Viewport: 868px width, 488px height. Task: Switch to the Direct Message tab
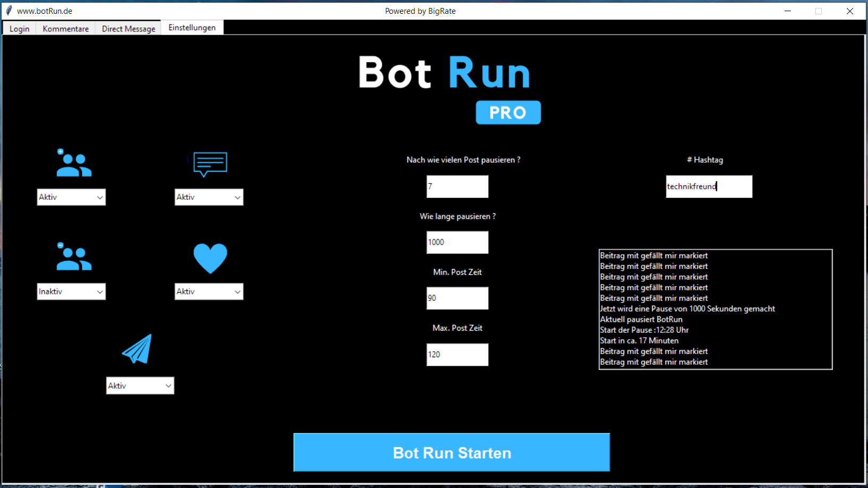[x=128, y=29]
